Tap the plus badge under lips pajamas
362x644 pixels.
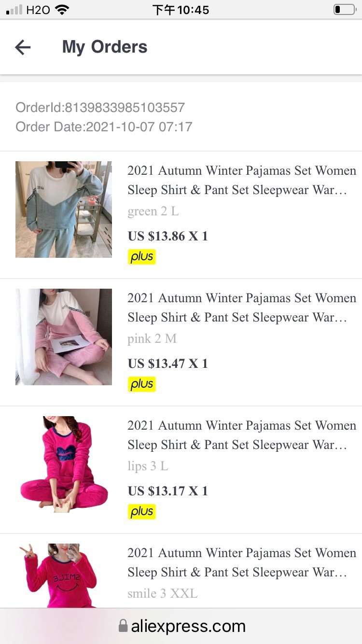[142, 512]
